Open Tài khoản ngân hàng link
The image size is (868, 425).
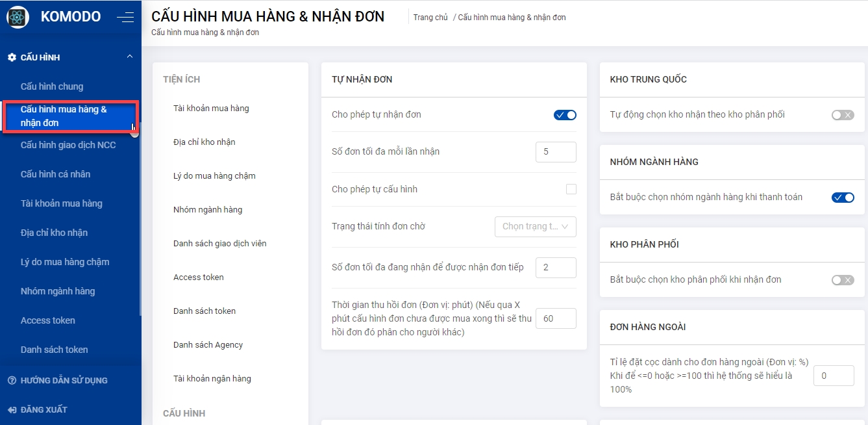212,379
